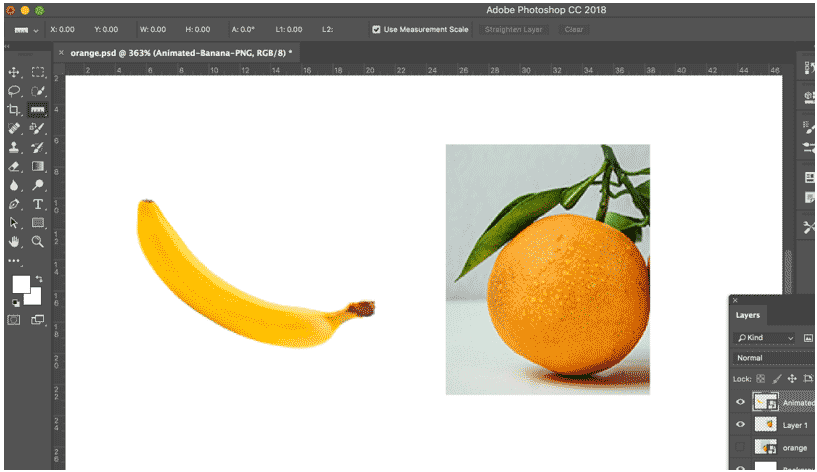Uncheck Use Measurement Scale
Image resolution: width=817 pixels, height=472 pixels.
coord(376,30)
